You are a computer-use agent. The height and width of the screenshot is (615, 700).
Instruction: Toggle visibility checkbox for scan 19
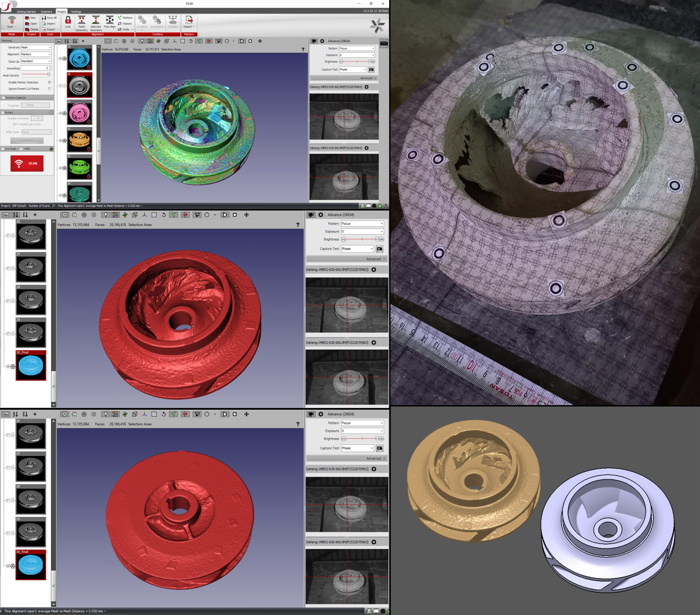point(61,59)
